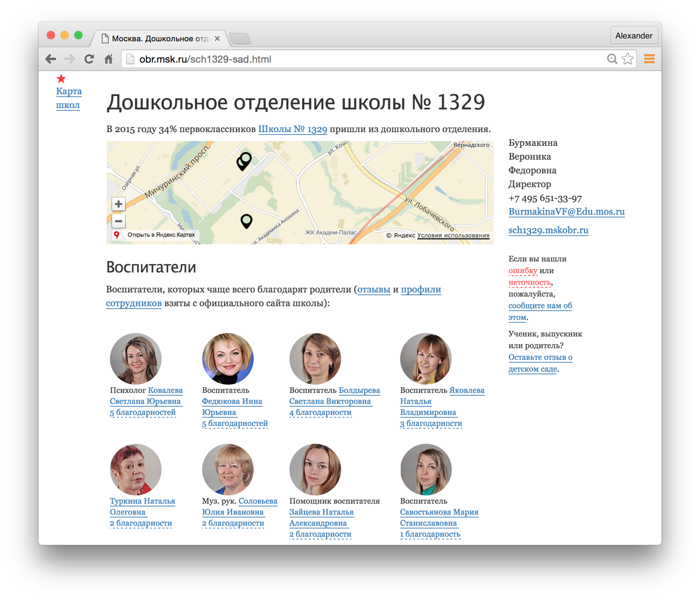Click the search magnifier in the toolbar
The image size is (700, 600).
pos(612,59)
